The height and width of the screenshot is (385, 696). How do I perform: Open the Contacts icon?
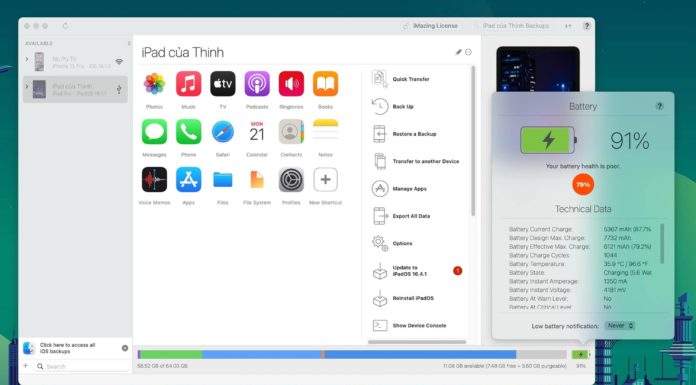[x=291, y=131]
